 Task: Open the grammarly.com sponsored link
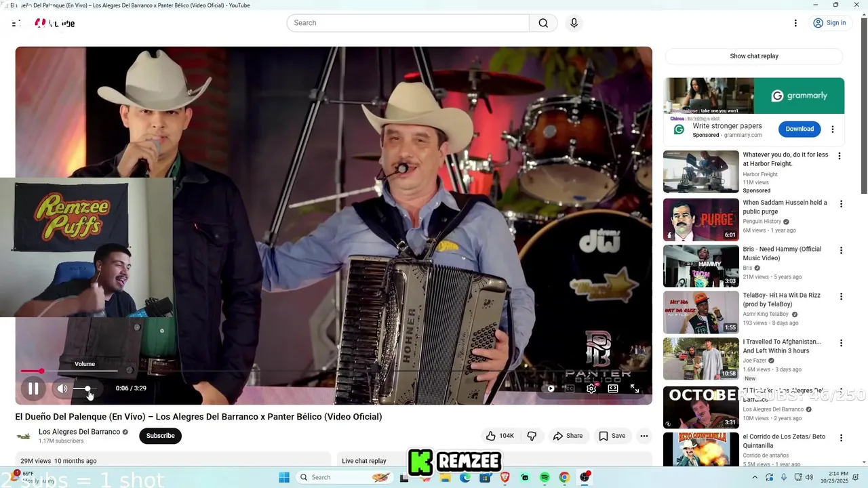[743, 135]
